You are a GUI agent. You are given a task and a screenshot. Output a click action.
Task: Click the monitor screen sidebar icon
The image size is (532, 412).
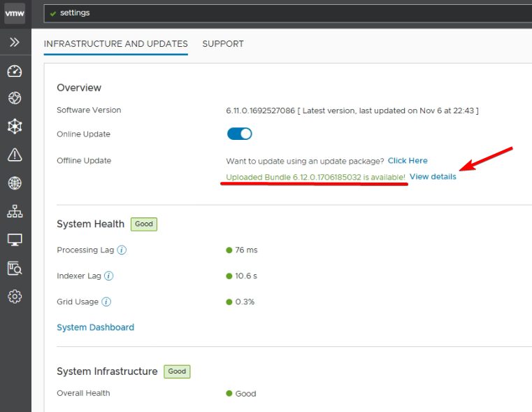[x=15, y=240]
